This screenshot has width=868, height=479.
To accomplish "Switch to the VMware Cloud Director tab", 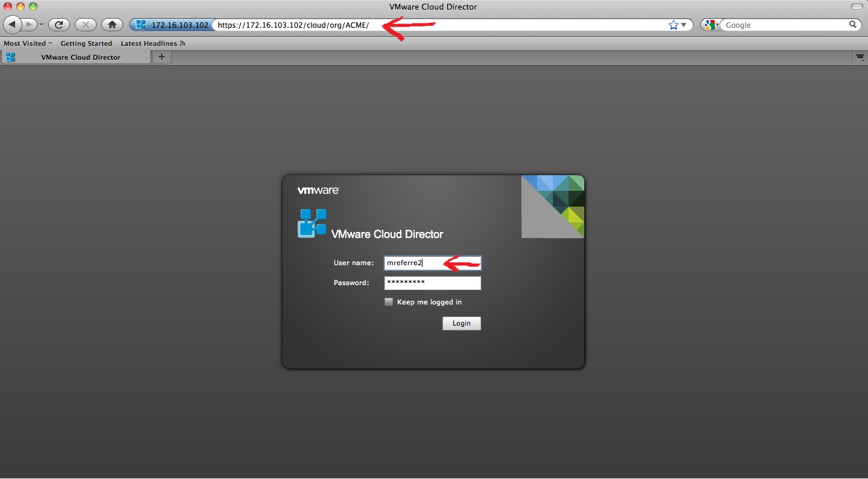I will pos(75,57).
